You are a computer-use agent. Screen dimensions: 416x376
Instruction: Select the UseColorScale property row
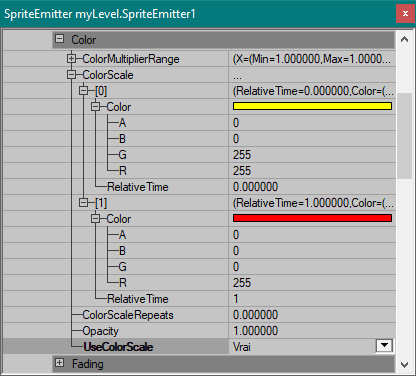coord(199,347)
